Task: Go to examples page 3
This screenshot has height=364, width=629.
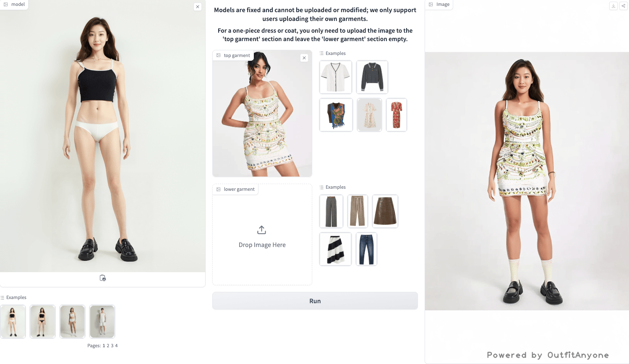Action: pos(112,346)
